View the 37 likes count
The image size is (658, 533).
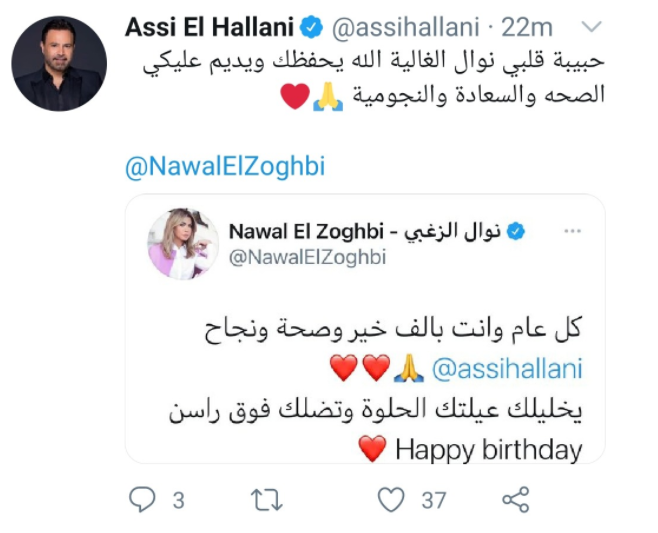pos(433,500)
